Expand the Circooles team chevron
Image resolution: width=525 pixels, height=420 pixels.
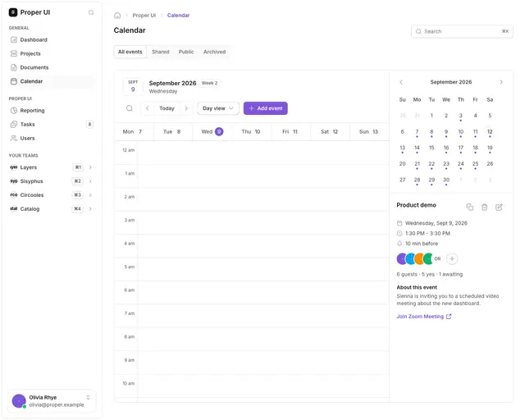(90, 195)
